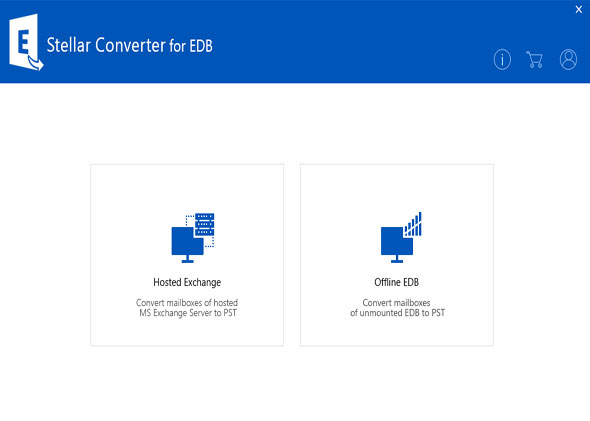This screenshot has height=421, width=590.
Task: Click the Stellar EDB logo icon
Action: (x=26, y=42)
